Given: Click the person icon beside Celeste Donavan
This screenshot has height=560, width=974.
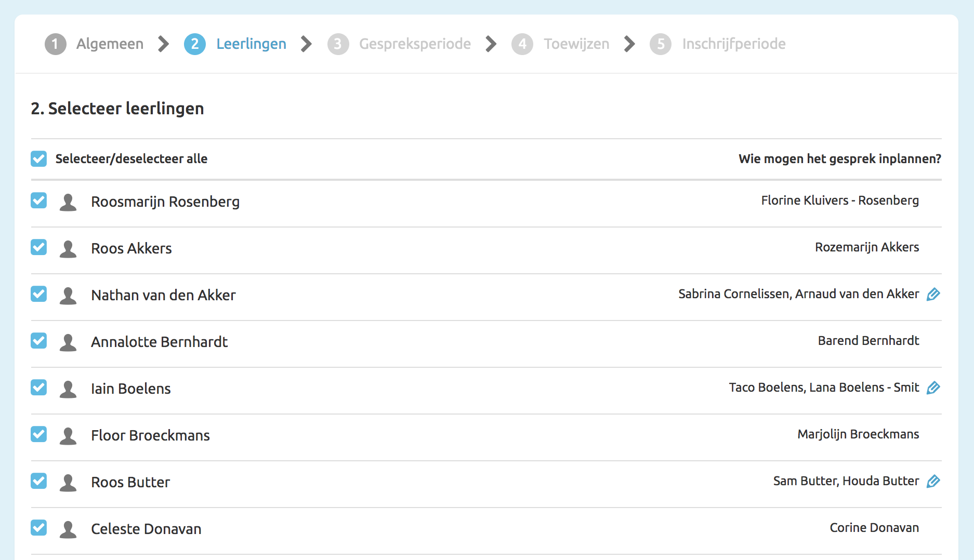Looking at the screenshot, I should (68, 528).
